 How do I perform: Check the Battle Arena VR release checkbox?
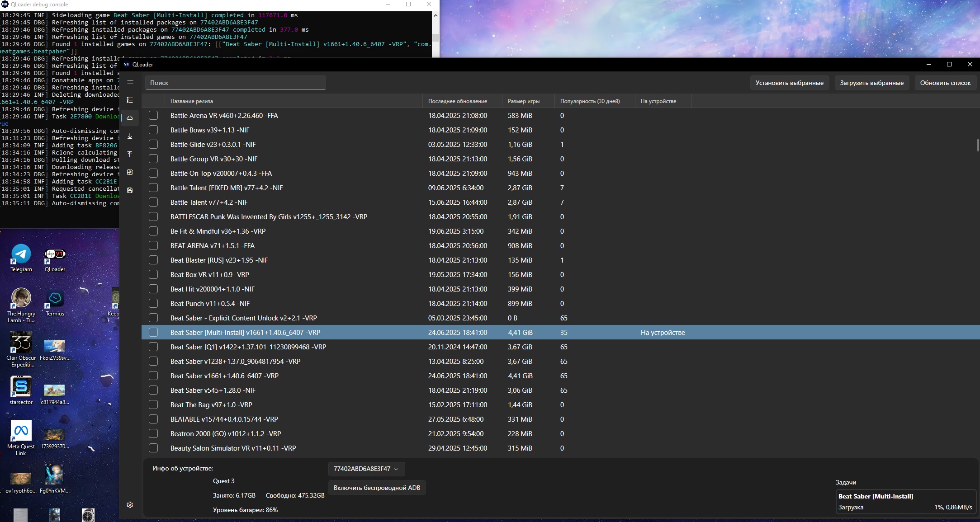tap(153, 116)
